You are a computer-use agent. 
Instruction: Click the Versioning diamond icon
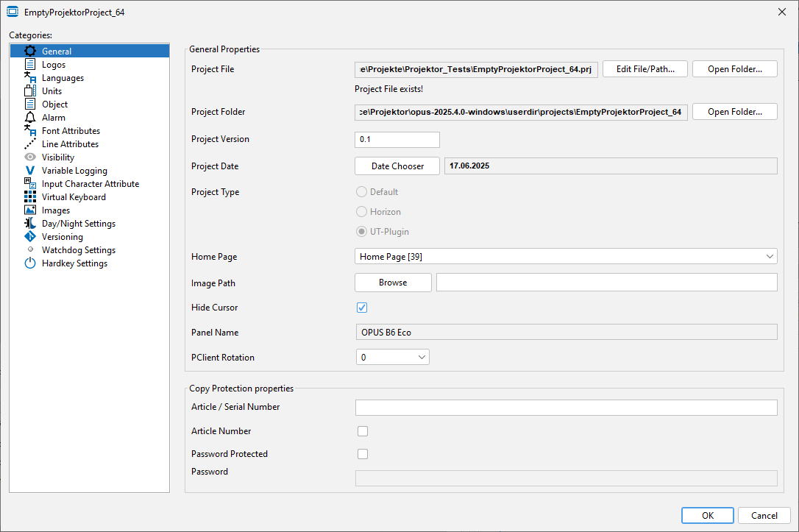tap(30, 237)
